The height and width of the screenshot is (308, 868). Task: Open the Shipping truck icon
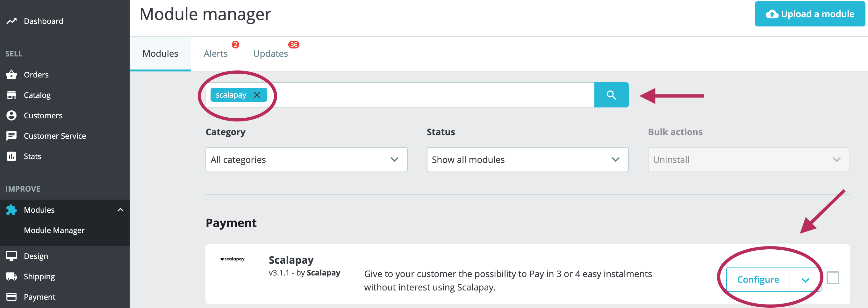12,276
